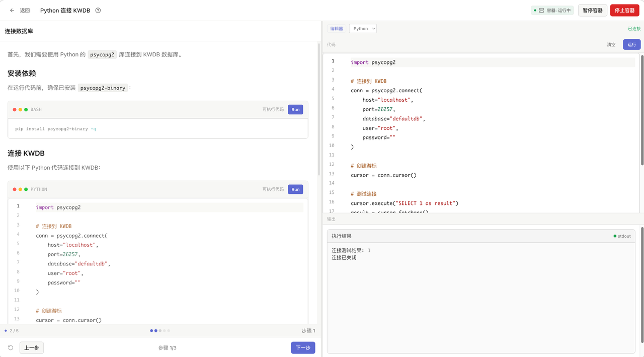This screenshot has width=644, height=357.
Task: Go to previous step with 上一步
Action: pyautogui.click(x=32, y=348)
